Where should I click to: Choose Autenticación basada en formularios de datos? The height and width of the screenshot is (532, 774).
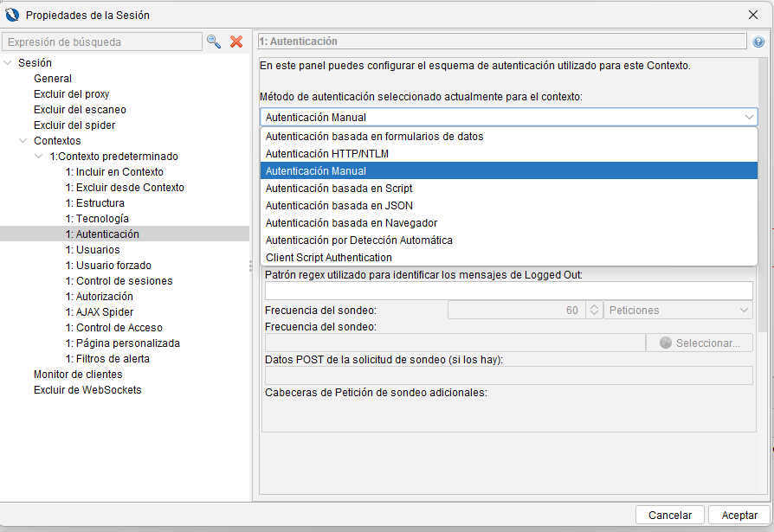pos(374,137)
